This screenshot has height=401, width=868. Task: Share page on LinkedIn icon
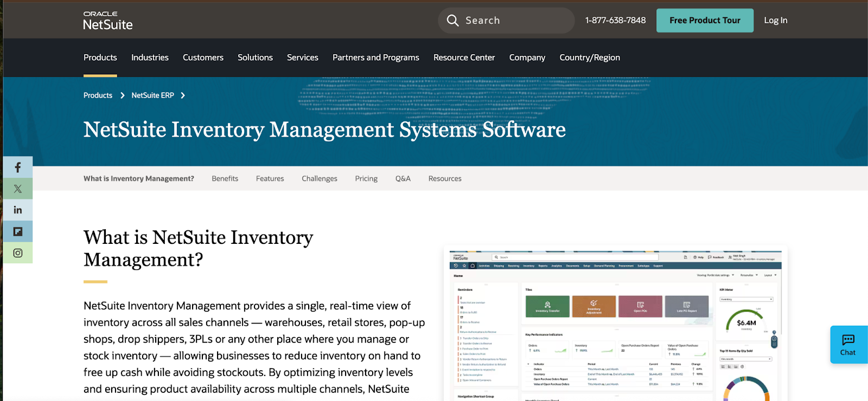coord(17,210)
